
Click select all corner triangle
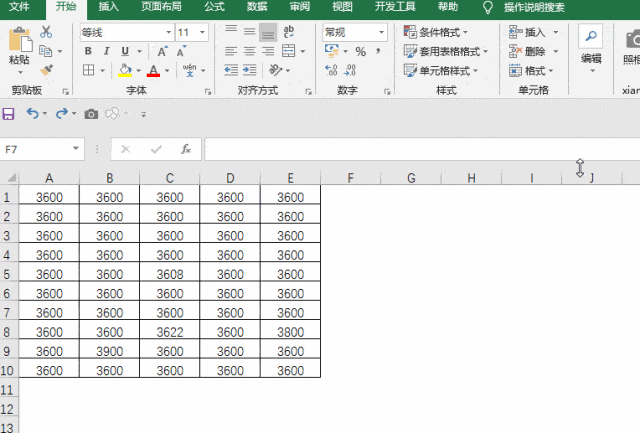pyautogui.click(x=11, y=178)
